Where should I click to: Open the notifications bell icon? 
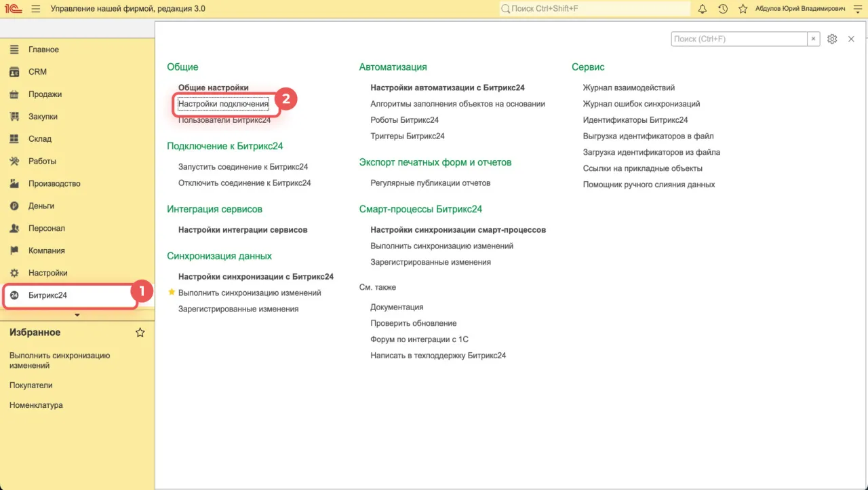(703, 9)
